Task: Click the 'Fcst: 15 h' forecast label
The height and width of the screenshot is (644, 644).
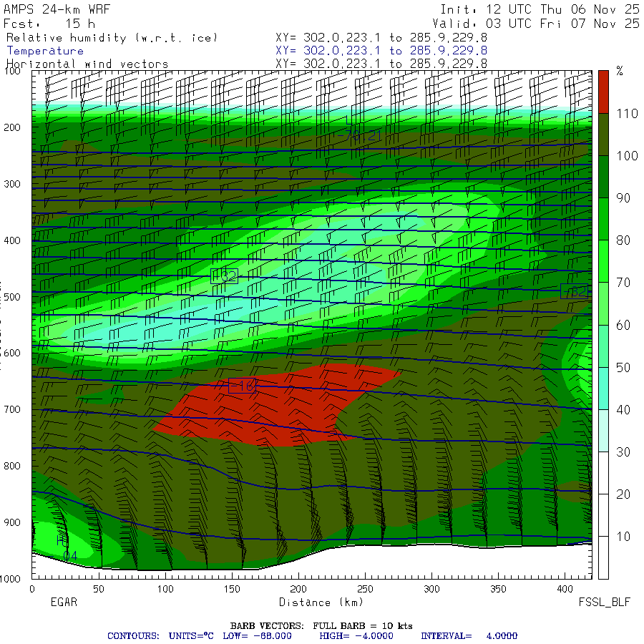Action: coord(49,24)
